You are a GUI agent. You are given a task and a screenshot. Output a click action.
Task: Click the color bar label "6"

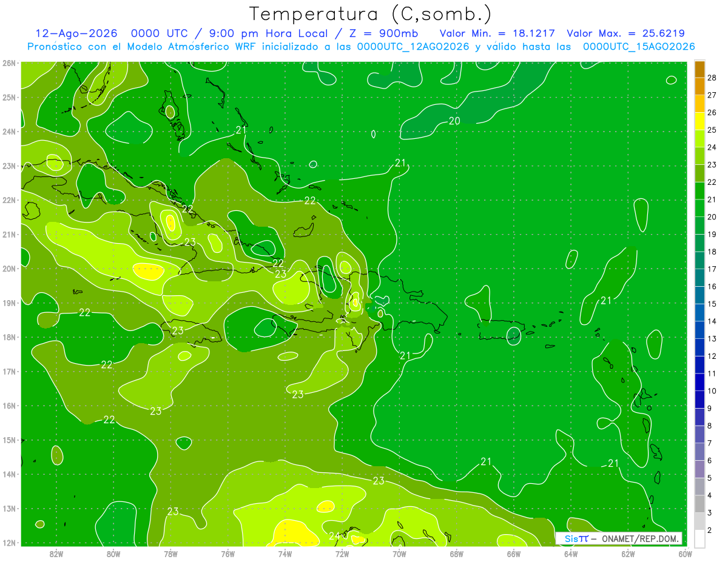pyautogui.click(x=709, y=461)
